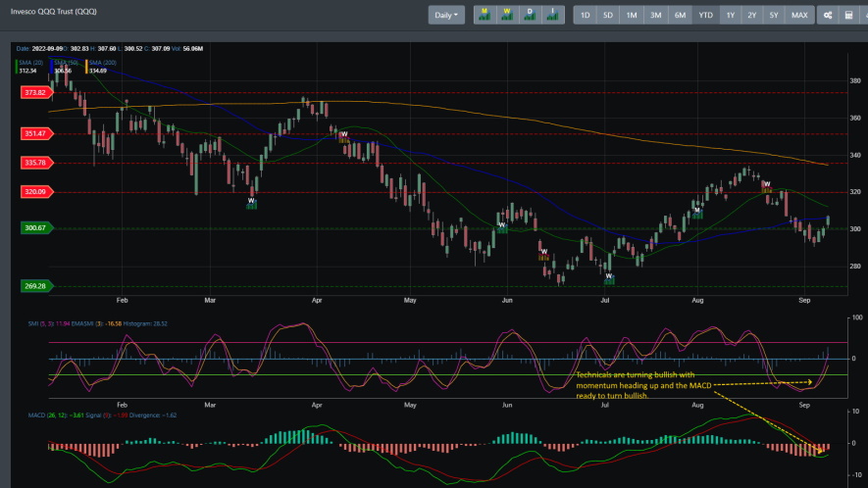Click the 373.82 resistance level label

point(36,92)
